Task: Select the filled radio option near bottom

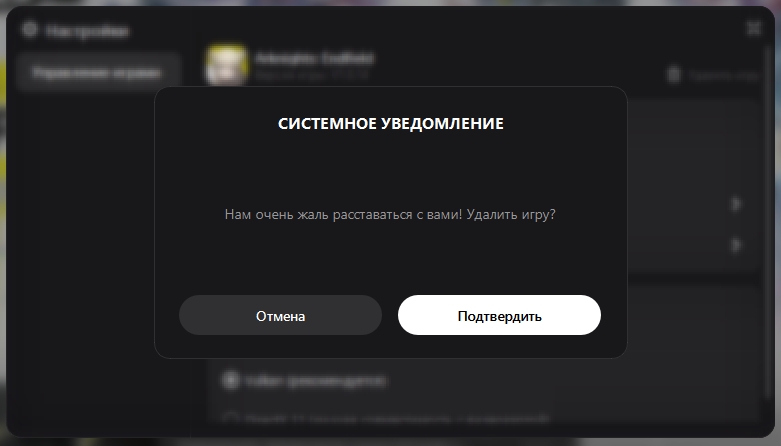Action: pos(230,380)
